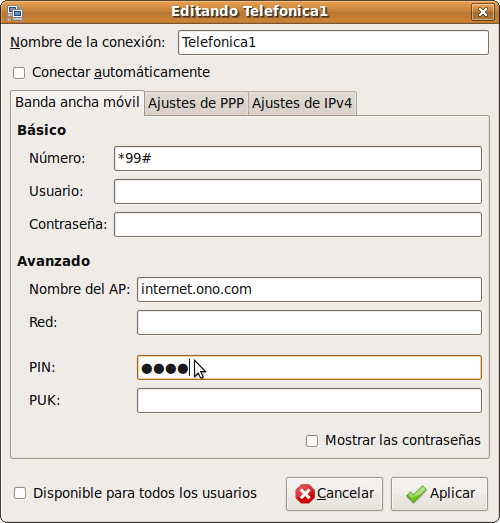Click the PIN field with masked dots

[309, 368]
